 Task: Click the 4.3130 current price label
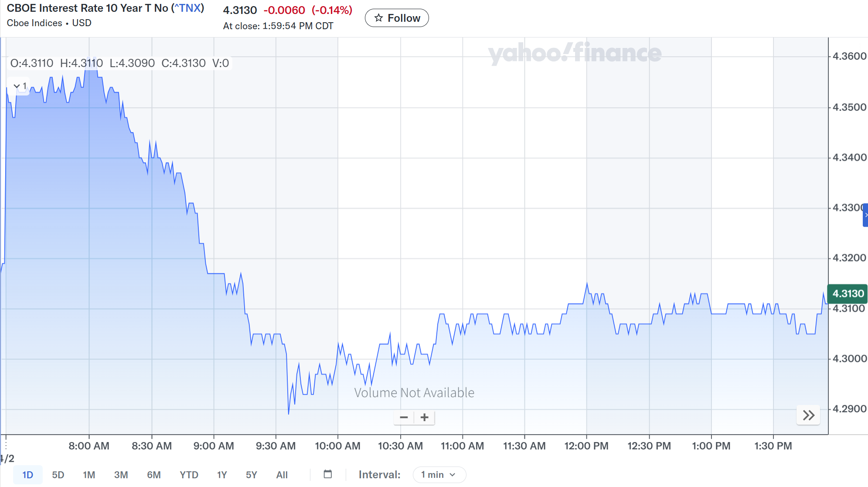coord(848,293)
